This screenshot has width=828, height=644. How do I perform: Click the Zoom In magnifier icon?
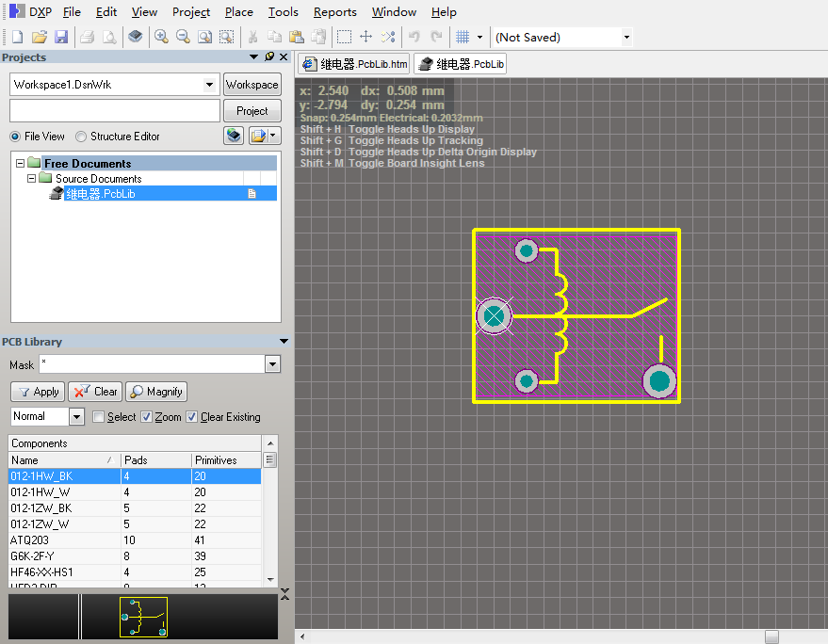click(161, 37)
